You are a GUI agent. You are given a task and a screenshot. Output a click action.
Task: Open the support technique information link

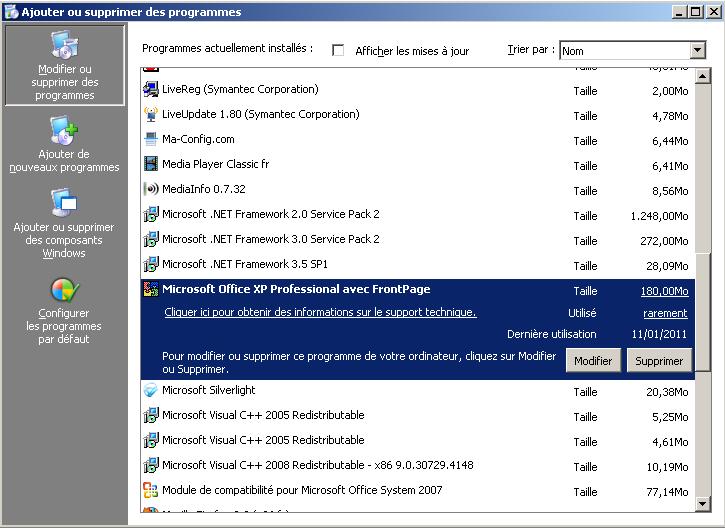click(x=320, y=312)
